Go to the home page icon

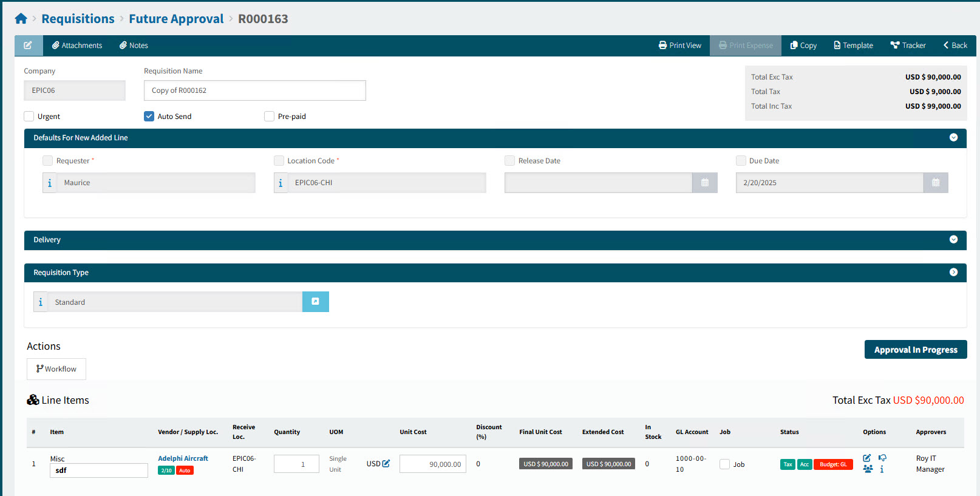pyautogui.click(x=21, y=19)
